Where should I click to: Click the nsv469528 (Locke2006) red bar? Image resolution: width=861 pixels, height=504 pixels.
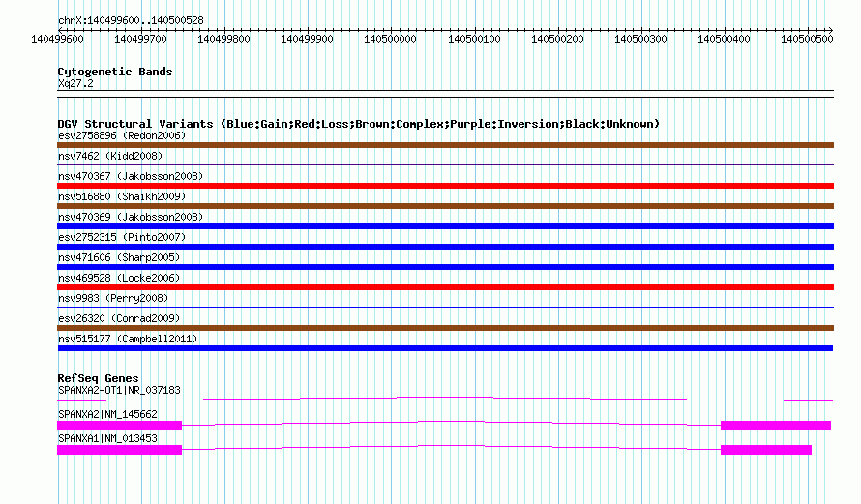445,287
